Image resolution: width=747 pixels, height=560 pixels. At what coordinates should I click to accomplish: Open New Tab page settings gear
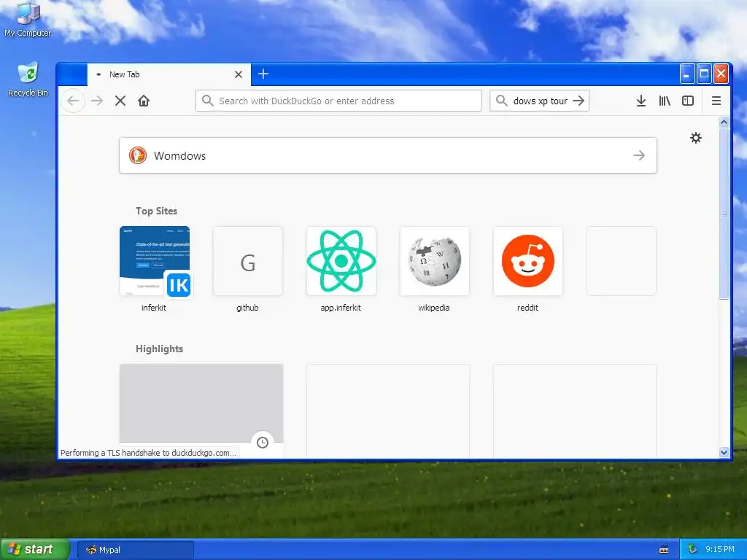[695, 138]
